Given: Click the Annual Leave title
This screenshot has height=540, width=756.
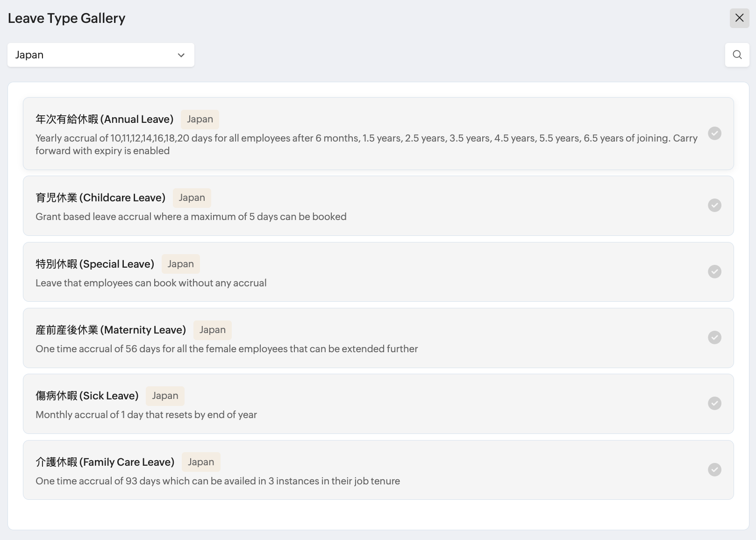Looking at the screenshot, I should (x=104, y=120).
